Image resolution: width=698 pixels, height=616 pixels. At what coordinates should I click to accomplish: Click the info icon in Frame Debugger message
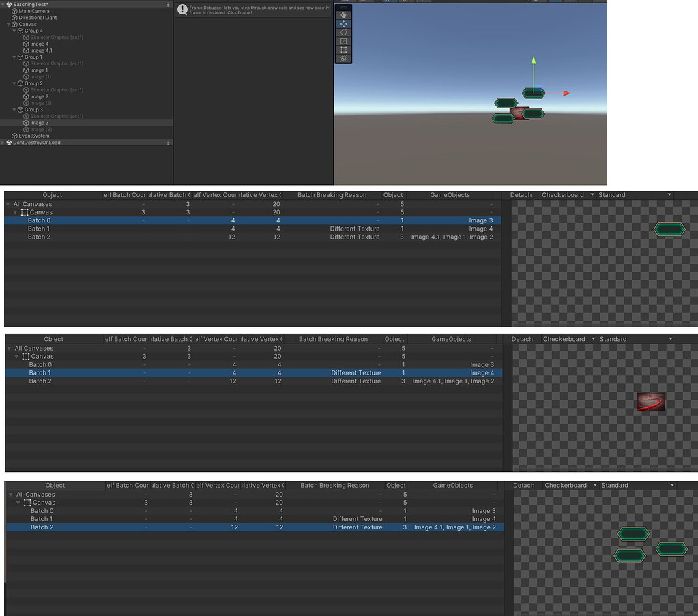tap(181, 10)
